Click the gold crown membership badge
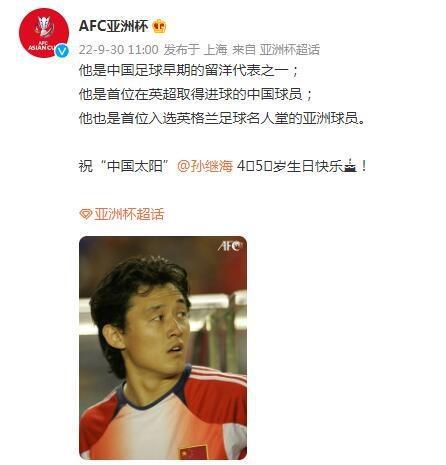Viewport: 446px width, 465px height. 159,26
